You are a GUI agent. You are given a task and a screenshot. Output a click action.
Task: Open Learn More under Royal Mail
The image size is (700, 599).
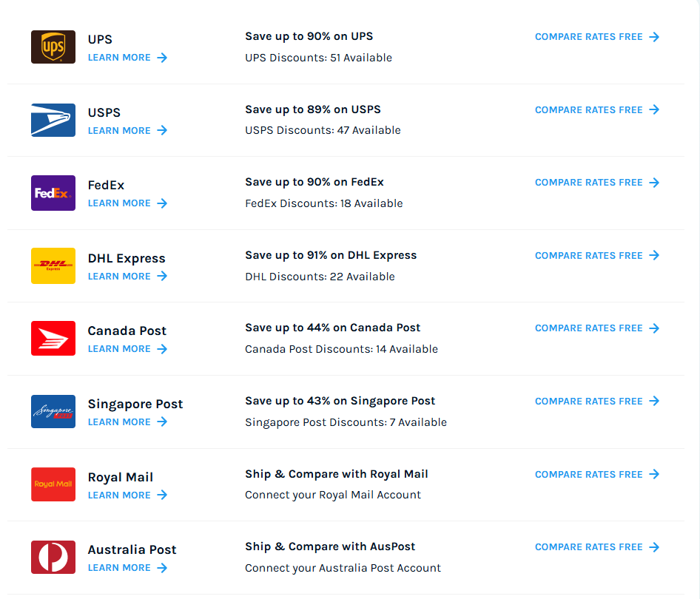128,495
